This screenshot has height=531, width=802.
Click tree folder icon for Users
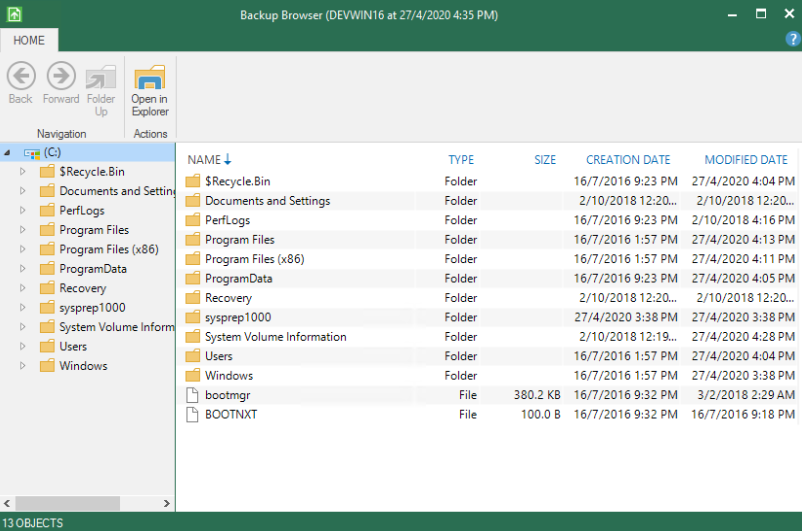(47, 346)
